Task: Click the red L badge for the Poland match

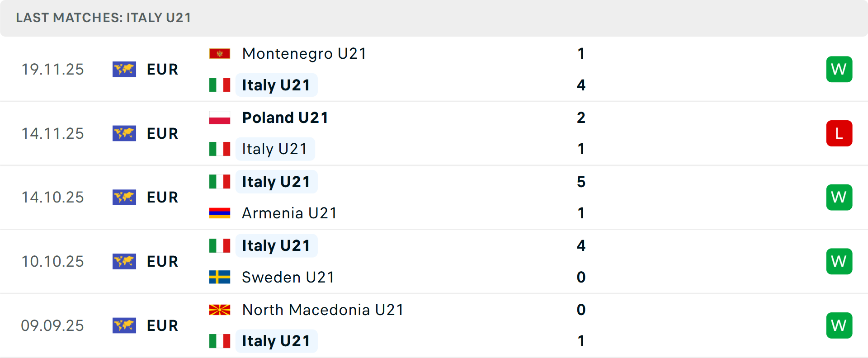Action: coord(840,133)
